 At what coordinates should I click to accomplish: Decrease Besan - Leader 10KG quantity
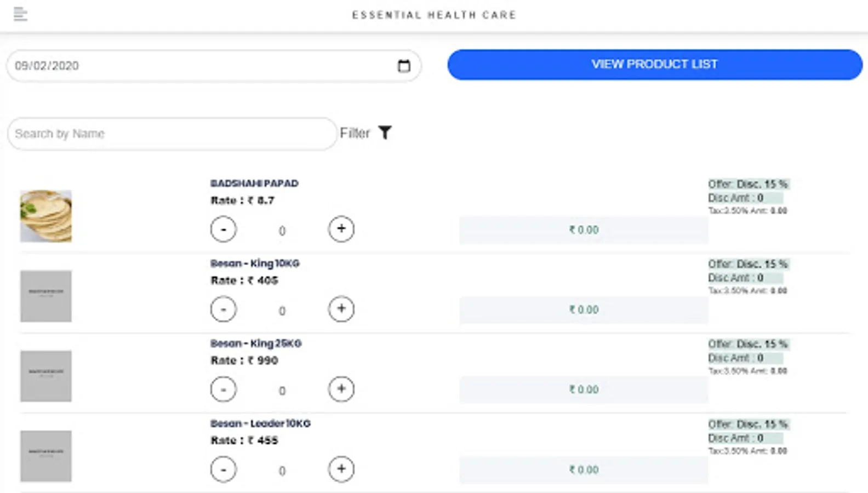coord(224,469)
